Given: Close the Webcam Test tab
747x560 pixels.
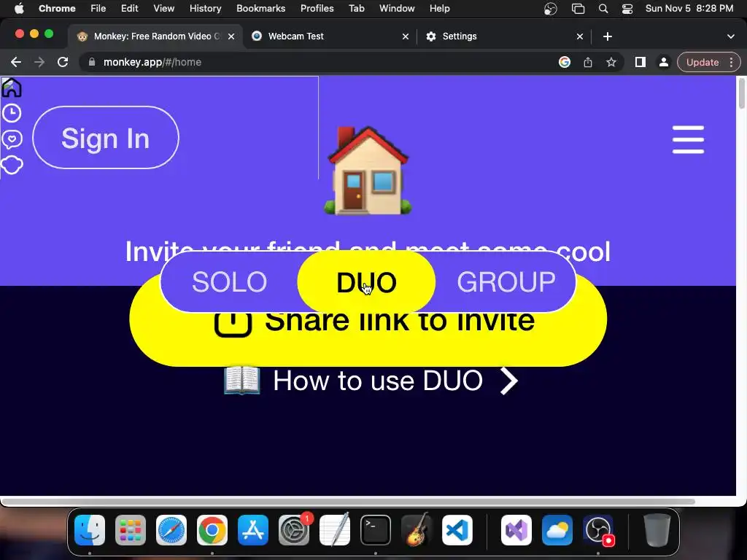Looking at the screenshot, I should (406, 36).
